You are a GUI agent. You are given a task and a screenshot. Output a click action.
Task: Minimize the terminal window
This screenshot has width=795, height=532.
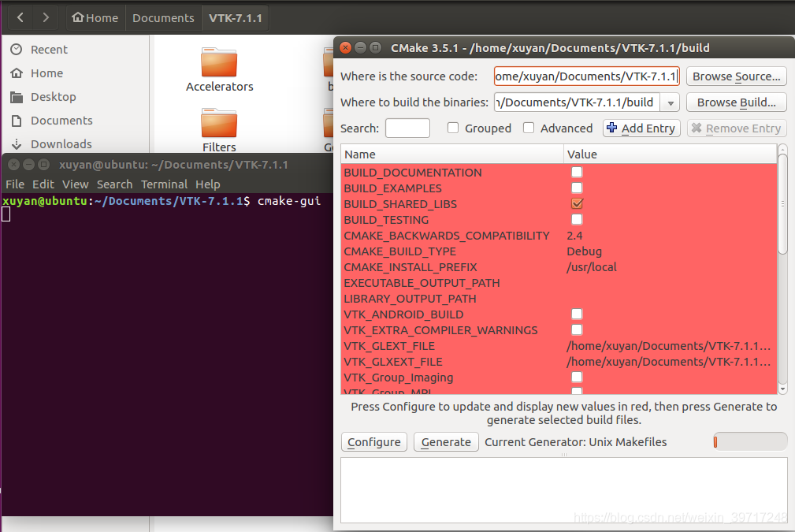(x=29, y=164)
